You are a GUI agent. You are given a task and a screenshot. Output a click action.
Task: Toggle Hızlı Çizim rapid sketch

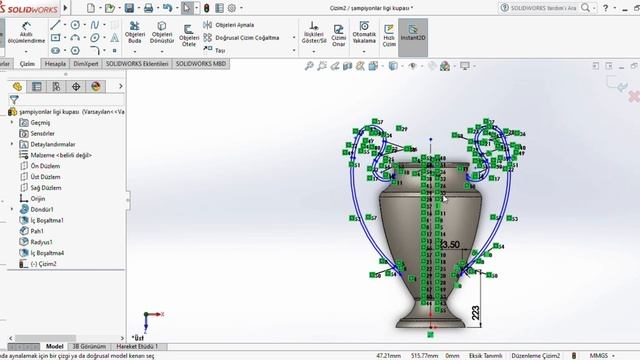[x=389, y=35]
